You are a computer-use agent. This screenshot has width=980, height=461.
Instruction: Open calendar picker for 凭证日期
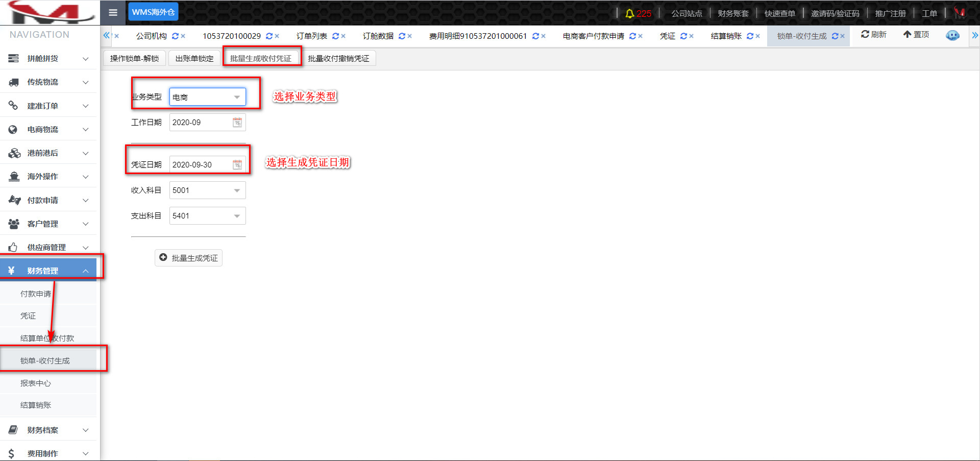[237, 165]
